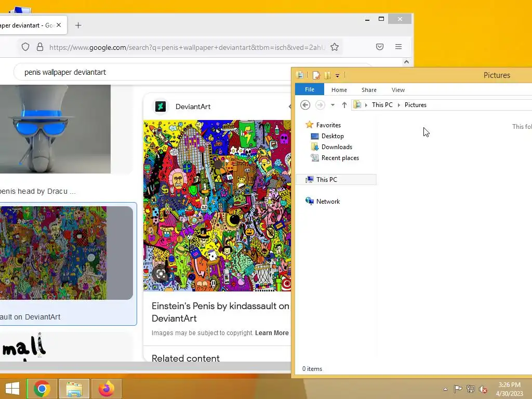Show hidden tray icons arrow
The height and width of the screenshot is (399, 532).
tap(445, 389)
